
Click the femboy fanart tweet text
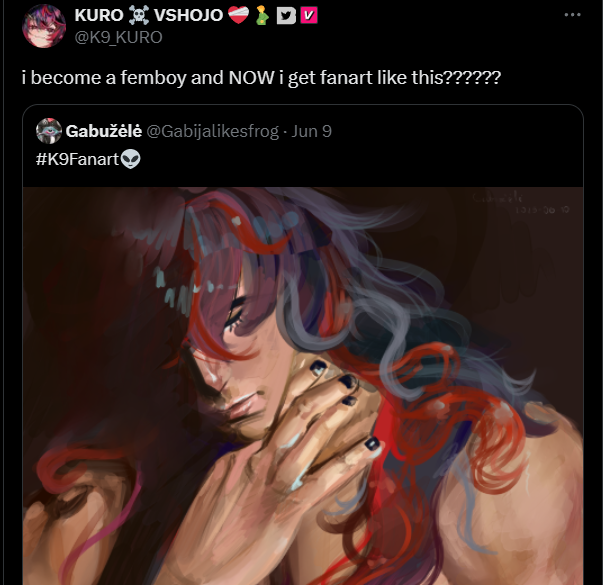coord(262,78)
